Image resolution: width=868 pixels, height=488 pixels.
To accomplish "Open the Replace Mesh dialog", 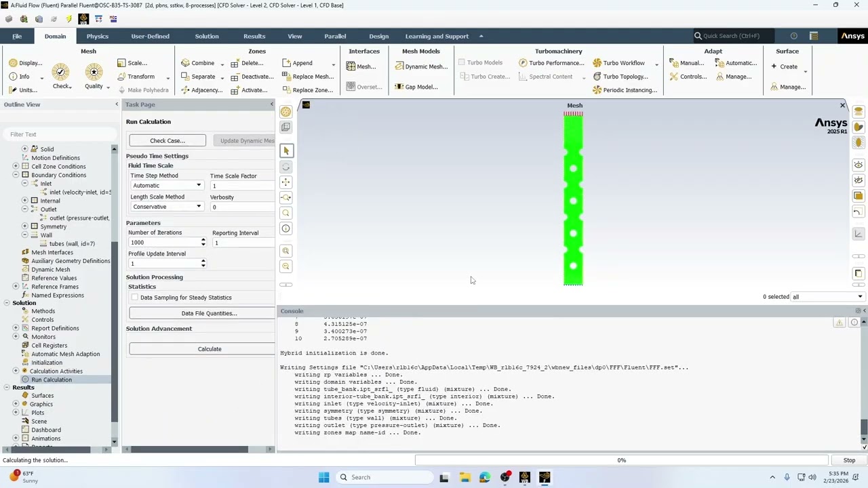I will point(308,77).
